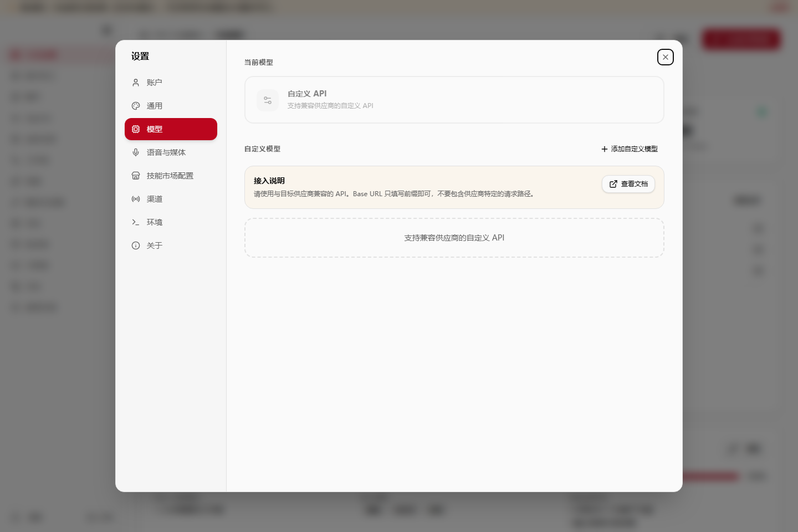
Task: Click the terminal icon for 环境
Action: coord(136,222)
